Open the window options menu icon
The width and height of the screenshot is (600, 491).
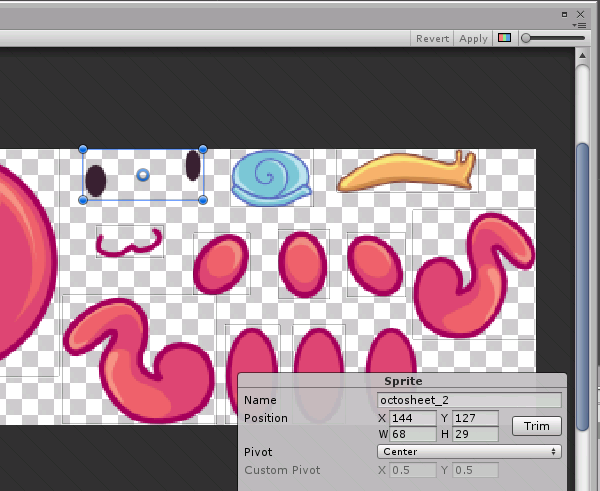point(579,25)
